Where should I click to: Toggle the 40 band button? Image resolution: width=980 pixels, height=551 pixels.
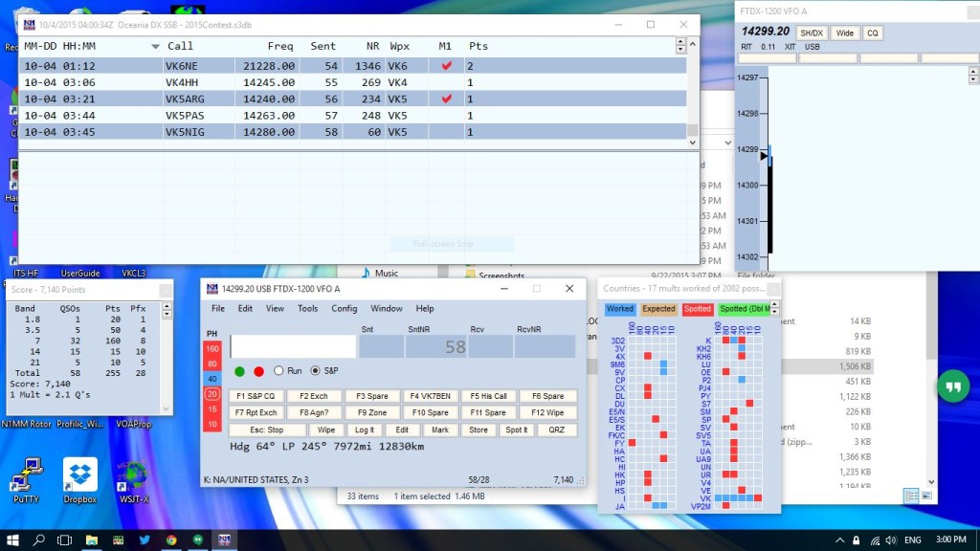pyautogui.click(x=212, y=379)
